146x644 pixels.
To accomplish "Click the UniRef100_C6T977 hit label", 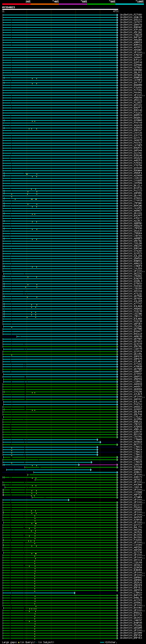I will tap(131, 22).
